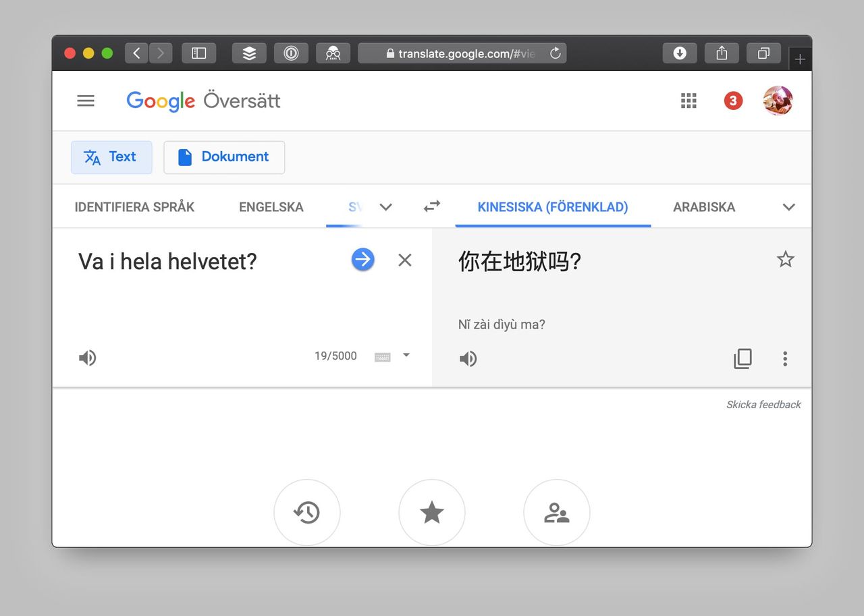The height and width of the screenshot is (616, 864).
Task: Click the translated Chinese text
Action: [x=520, y=261]
